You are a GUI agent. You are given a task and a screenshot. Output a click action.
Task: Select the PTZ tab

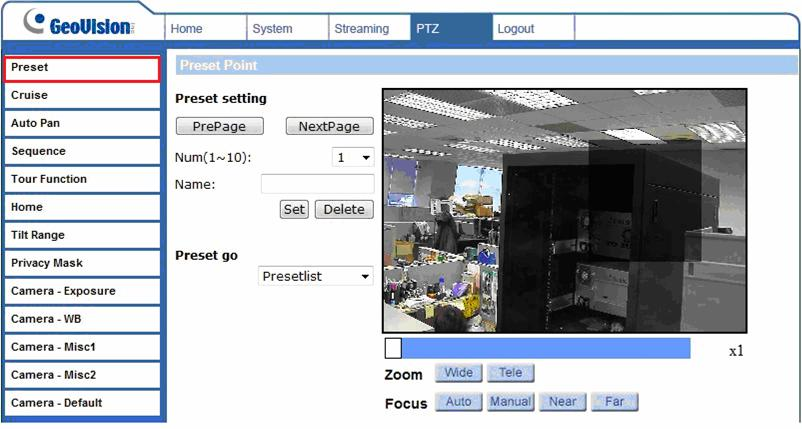(x=451, y=28)
